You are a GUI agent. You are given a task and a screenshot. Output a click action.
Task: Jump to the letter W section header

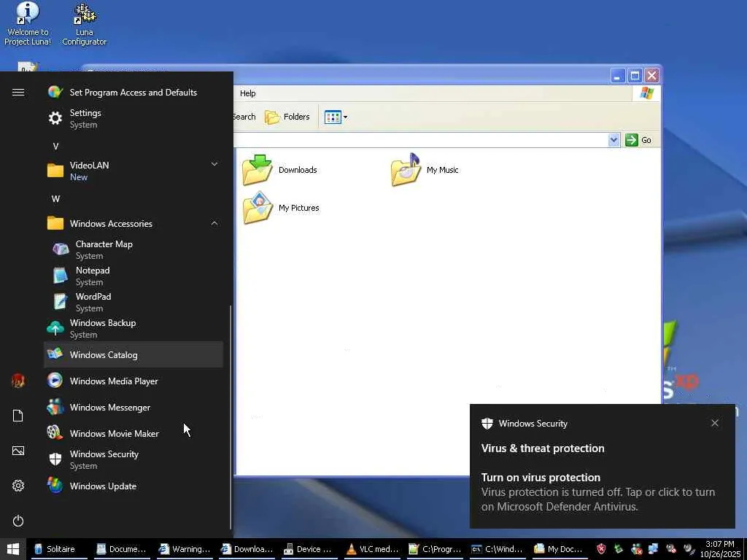(55, 198)
